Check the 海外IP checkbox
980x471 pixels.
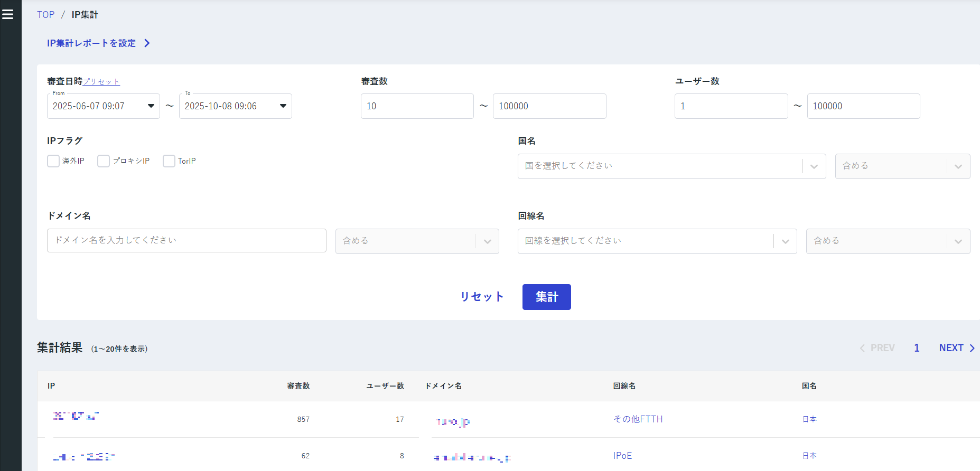click(x=53, y=161)
